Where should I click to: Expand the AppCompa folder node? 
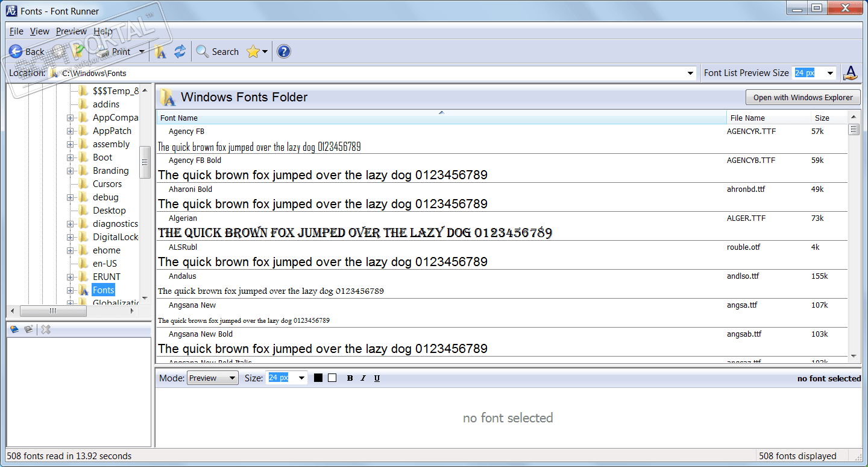pyautogui.click(x=70, y=118)
